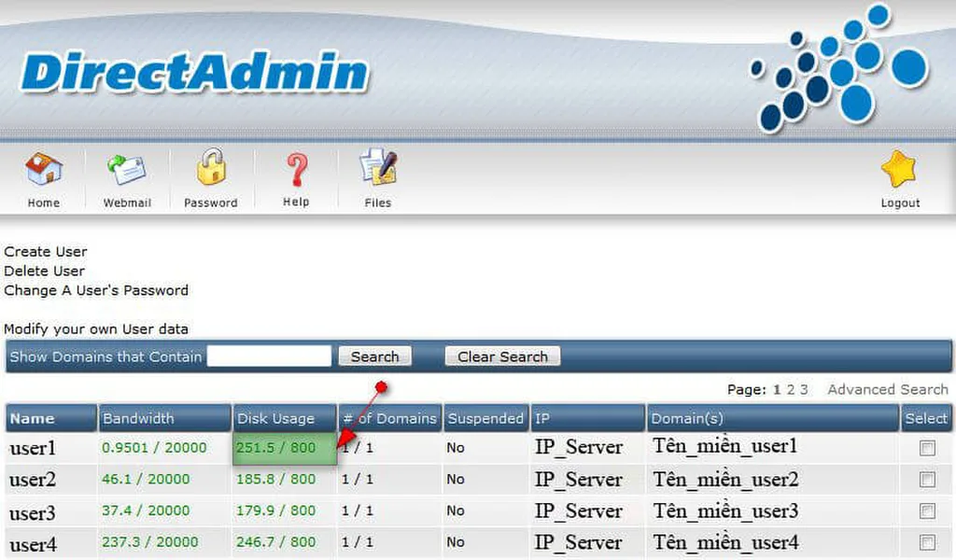Click disk usage 185.8 / 800
This screenshot has height=560, width=956.
click(x=276, y=480)
